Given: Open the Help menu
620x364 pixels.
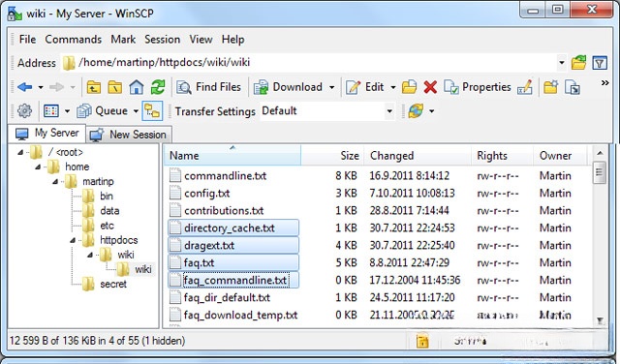Looking at the screenshot, I should (232, 40).
